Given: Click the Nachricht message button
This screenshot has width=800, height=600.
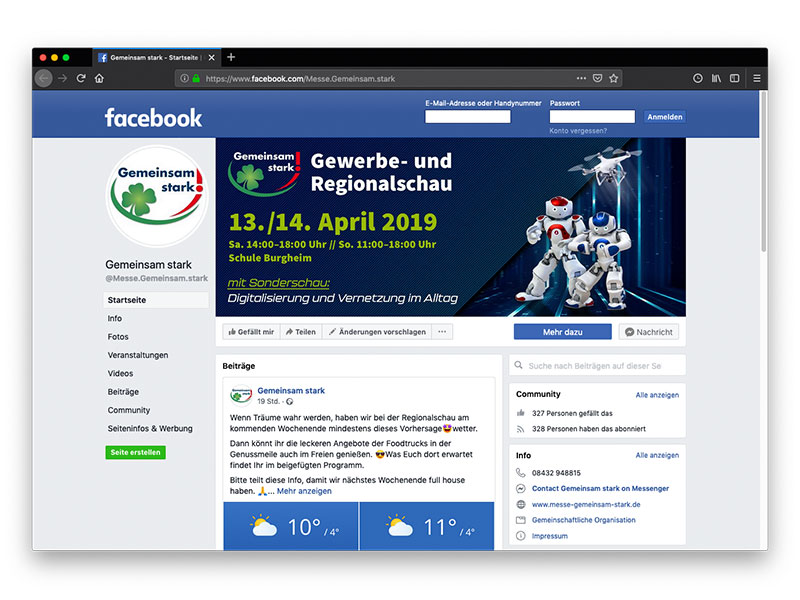Looking at the screenshot, I should click(x=648, y=332).
